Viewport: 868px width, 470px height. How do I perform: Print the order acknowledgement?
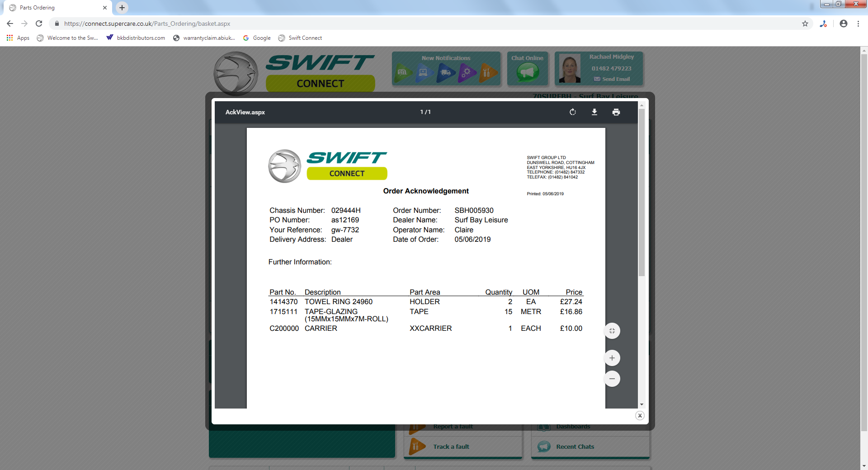[x=616, y=112]
